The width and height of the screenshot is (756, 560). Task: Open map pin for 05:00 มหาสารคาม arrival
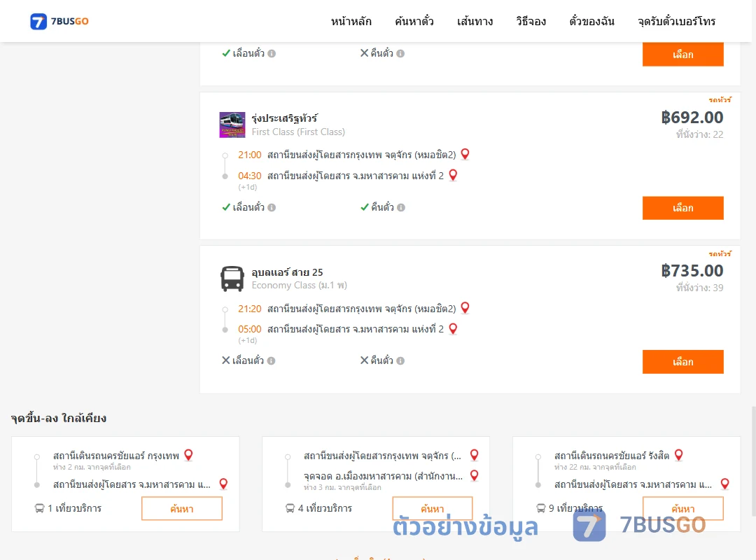(453, 328)
